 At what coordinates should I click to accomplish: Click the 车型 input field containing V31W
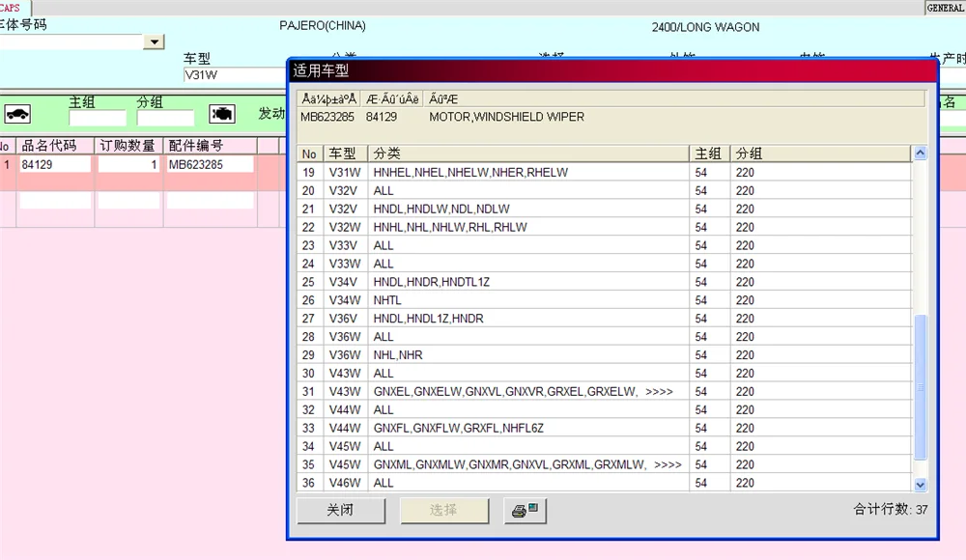(x=236, y=75)
